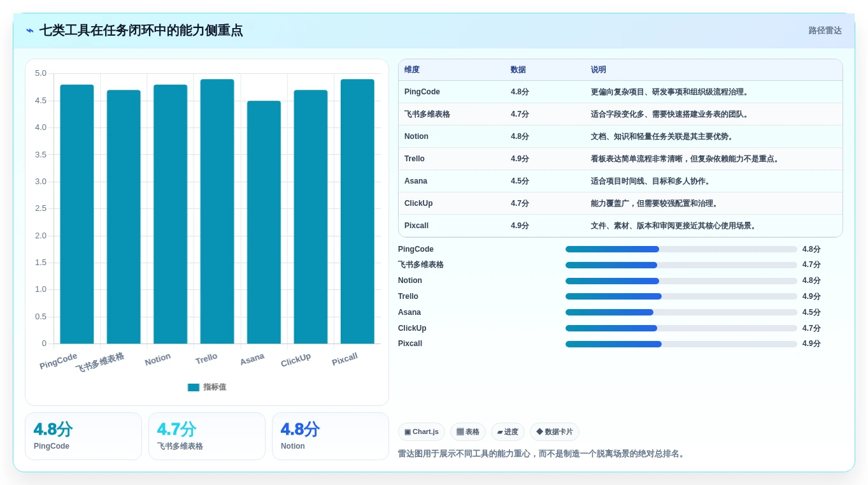Click the 4.5分 value in Asana table row
868x485 pixels.
520,181
